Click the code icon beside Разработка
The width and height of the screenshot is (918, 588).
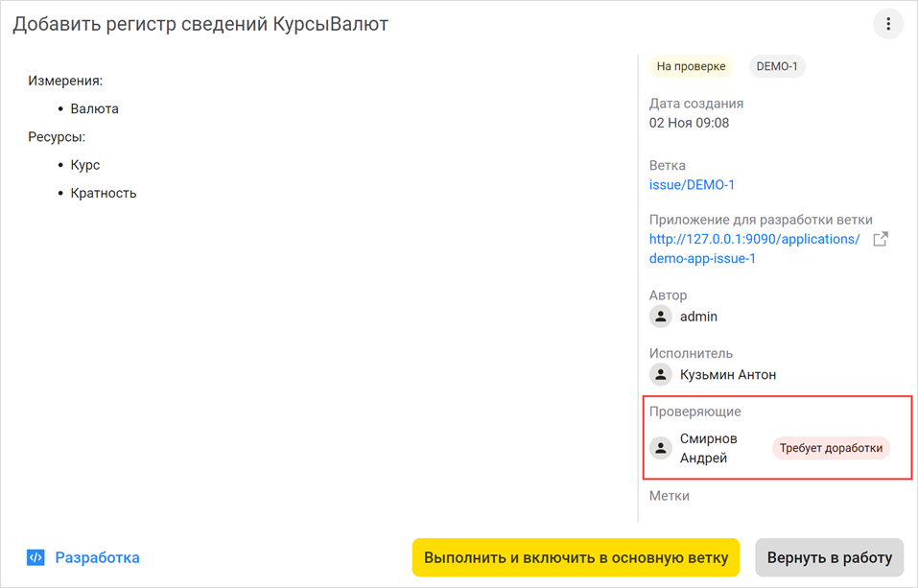point(35,556)
